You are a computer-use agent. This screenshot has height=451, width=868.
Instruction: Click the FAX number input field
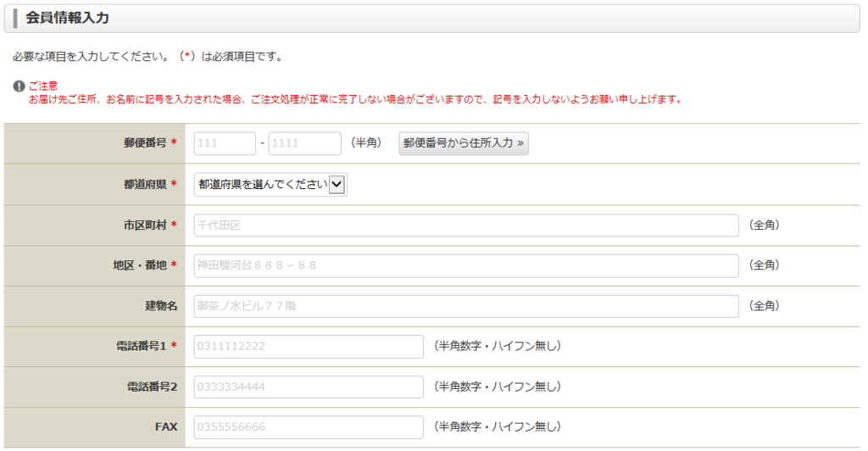coord(309,427)
